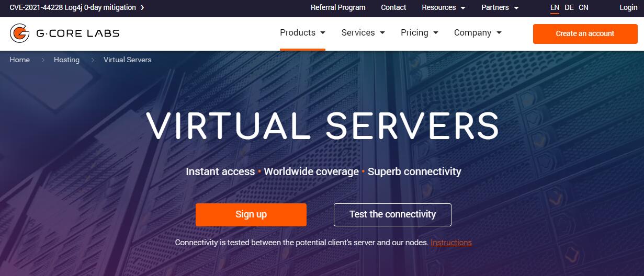Expand the Resources dropdown menu

[444, 7]
